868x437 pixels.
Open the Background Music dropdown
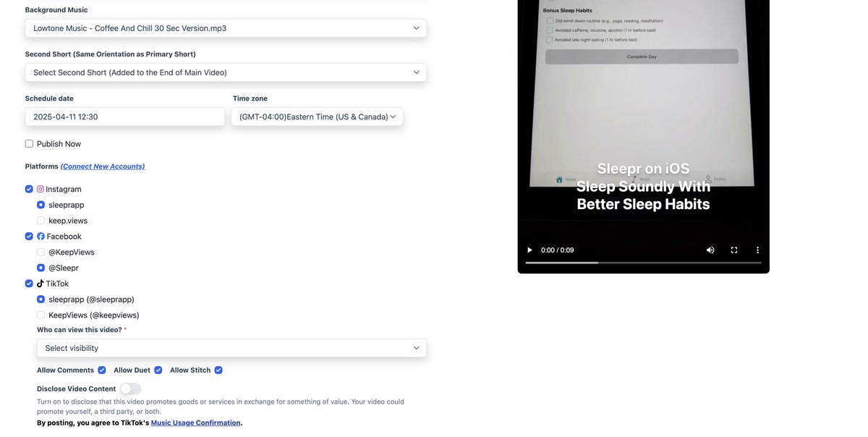(x=226, y=28)
